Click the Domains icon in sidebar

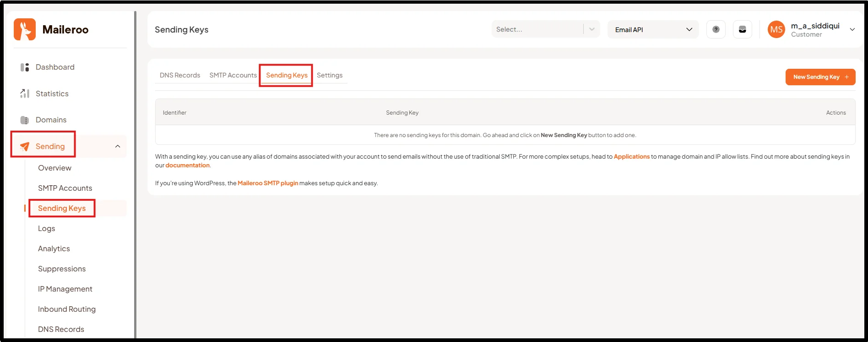coord(25,120)
